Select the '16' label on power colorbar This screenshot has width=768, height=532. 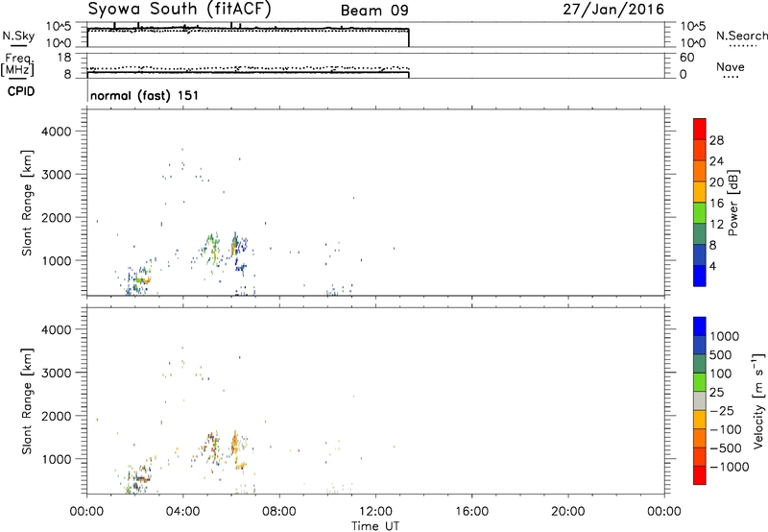pyautogui.click(x=716, y=204)
